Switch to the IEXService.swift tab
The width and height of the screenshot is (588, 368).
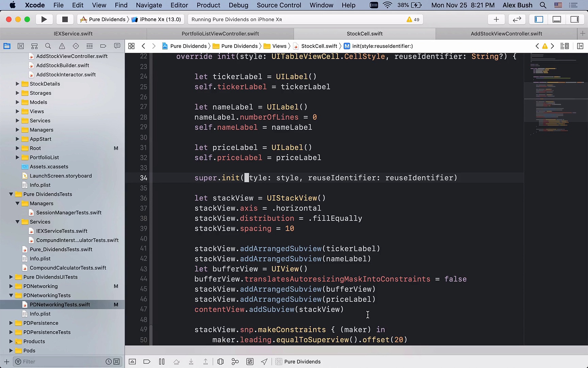tap(72, 33)
